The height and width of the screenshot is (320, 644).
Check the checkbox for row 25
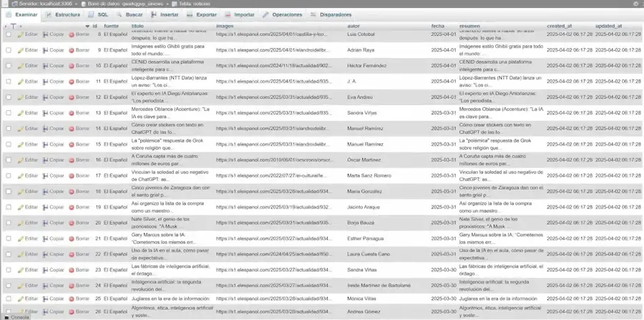pos(9,299)
